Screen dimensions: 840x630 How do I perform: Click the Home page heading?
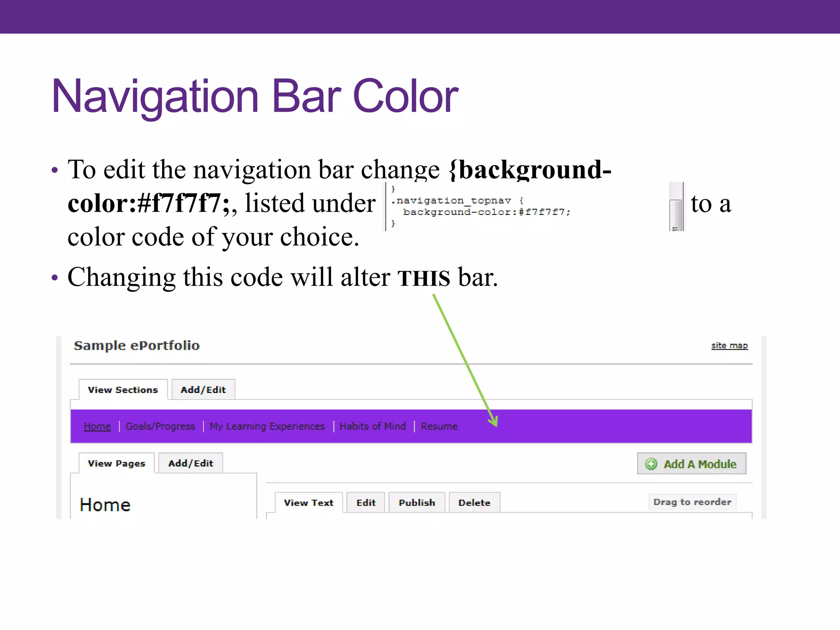point(105,505)
